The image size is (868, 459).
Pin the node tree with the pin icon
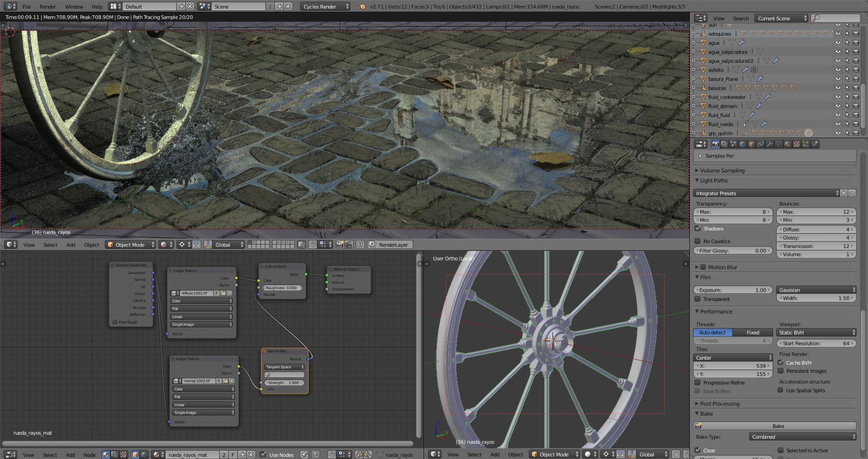coord(304,455)
